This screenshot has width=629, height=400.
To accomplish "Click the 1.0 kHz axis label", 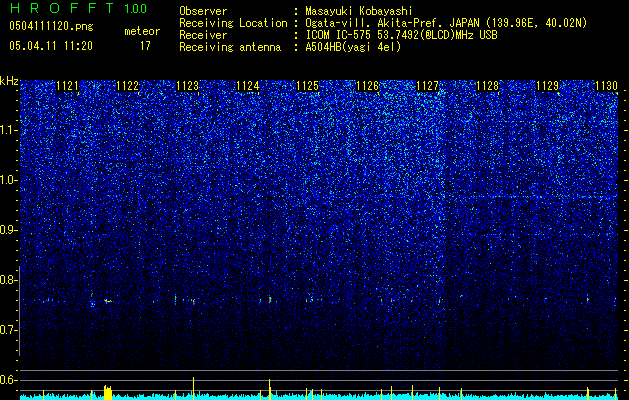I will click(9, 180).
